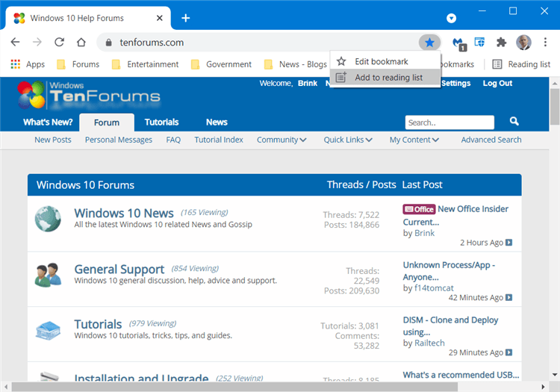Open the Tutorials forum title
Image resolution: width=560 pixels, height=392 pixels.
(x=98, y=324)
